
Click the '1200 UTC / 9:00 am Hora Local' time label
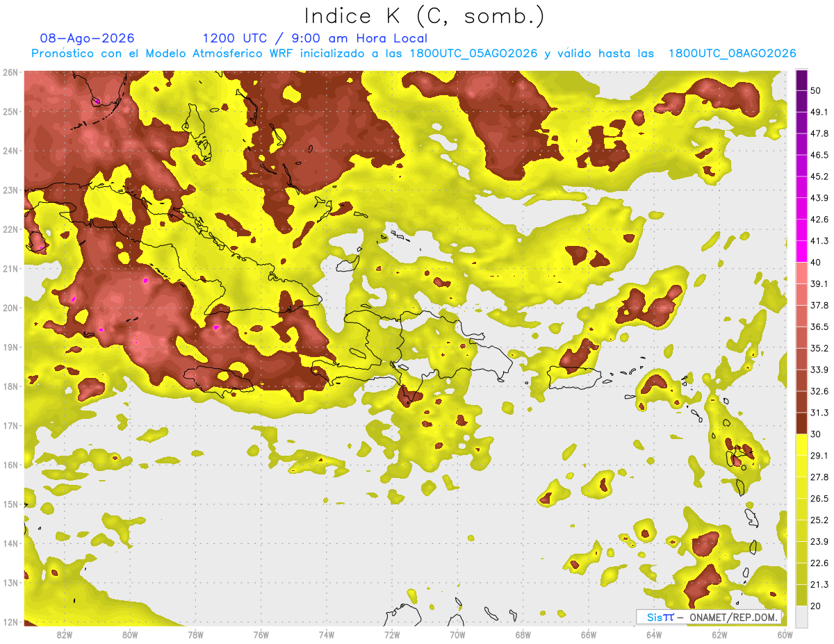tap(315, 38)
